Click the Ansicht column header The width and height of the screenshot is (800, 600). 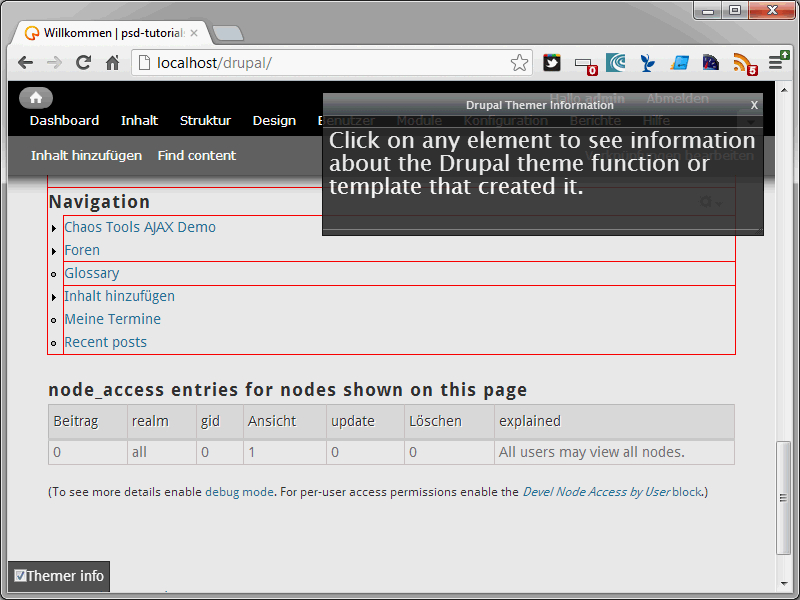[x=285, y=421]
